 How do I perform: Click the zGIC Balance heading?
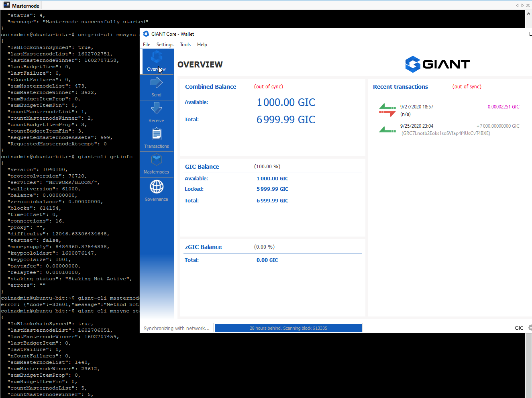click(x=203, y=247)
